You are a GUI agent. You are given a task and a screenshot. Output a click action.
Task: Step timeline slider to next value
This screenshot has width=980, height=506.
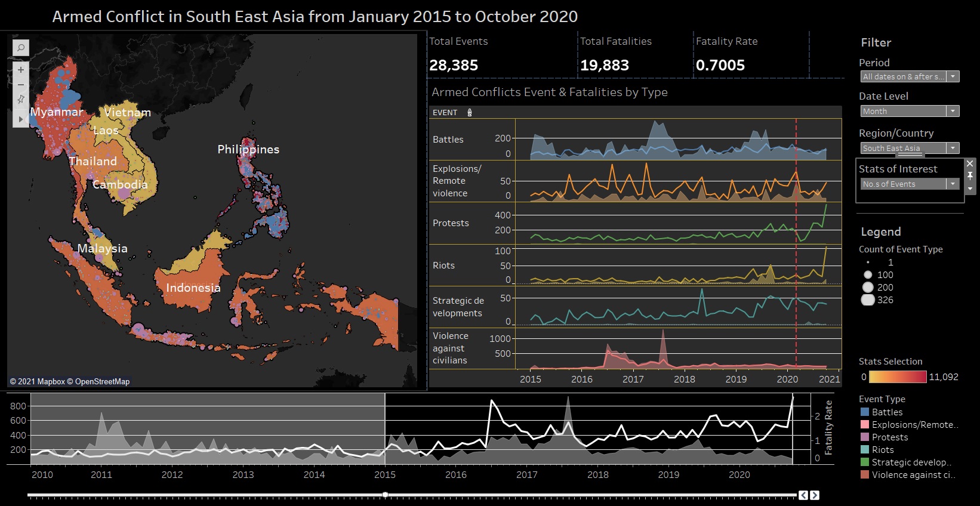click(815, 495)
